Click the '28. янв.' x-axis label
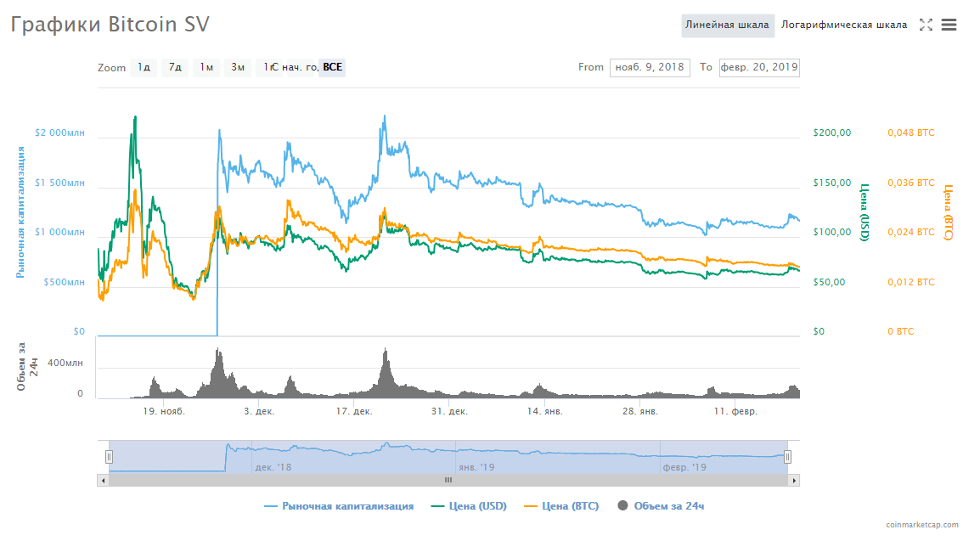The image size is (980, 541). point(640,411)
